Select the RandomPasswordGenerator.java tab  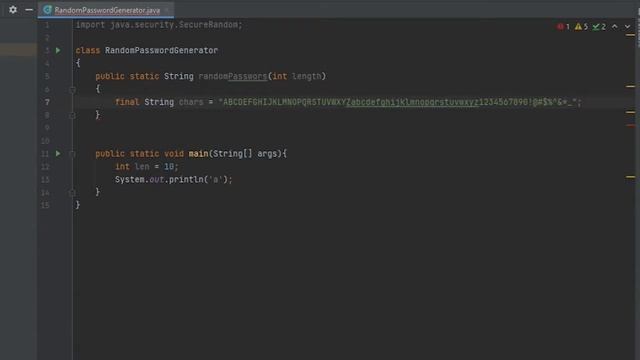107,10
